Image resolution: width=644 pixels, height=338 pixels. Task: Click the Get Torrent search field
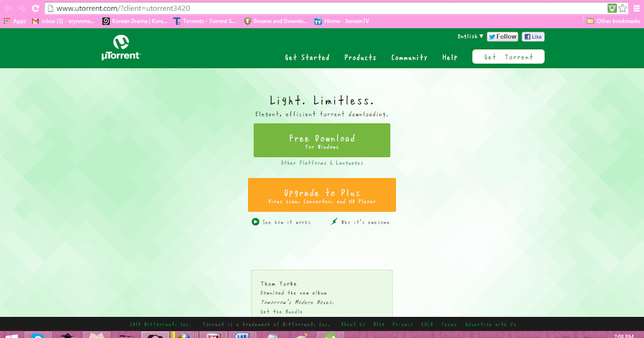(508, 57)
